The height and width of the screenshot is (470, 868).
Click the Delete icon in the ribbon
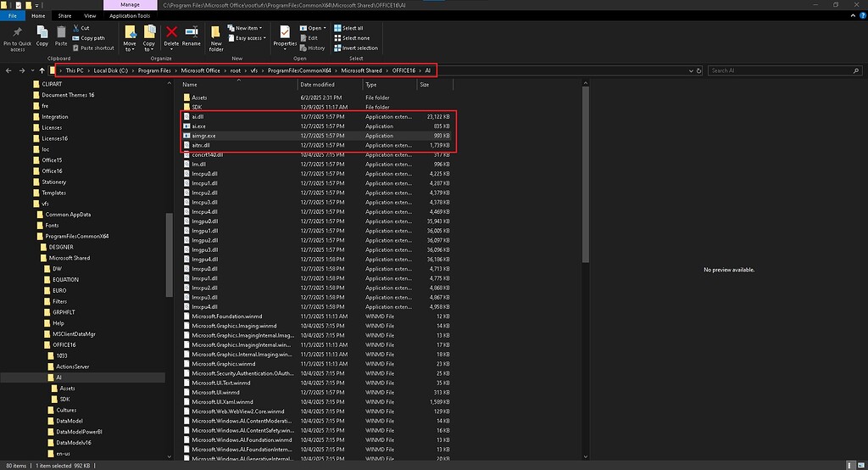(171, 33)
